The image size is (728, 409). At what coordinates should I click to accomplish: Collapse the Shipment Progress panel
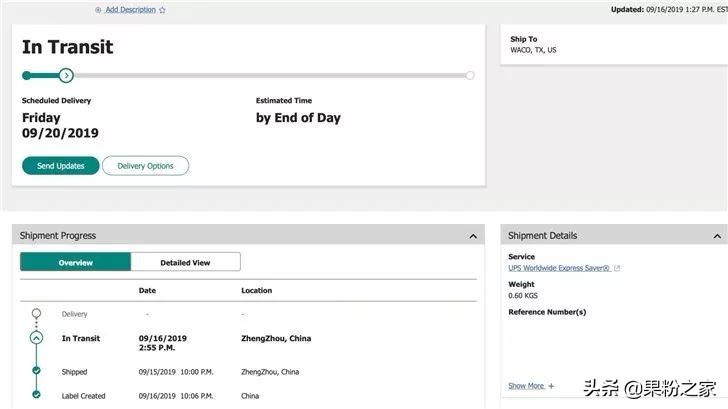tap(473, 236)
